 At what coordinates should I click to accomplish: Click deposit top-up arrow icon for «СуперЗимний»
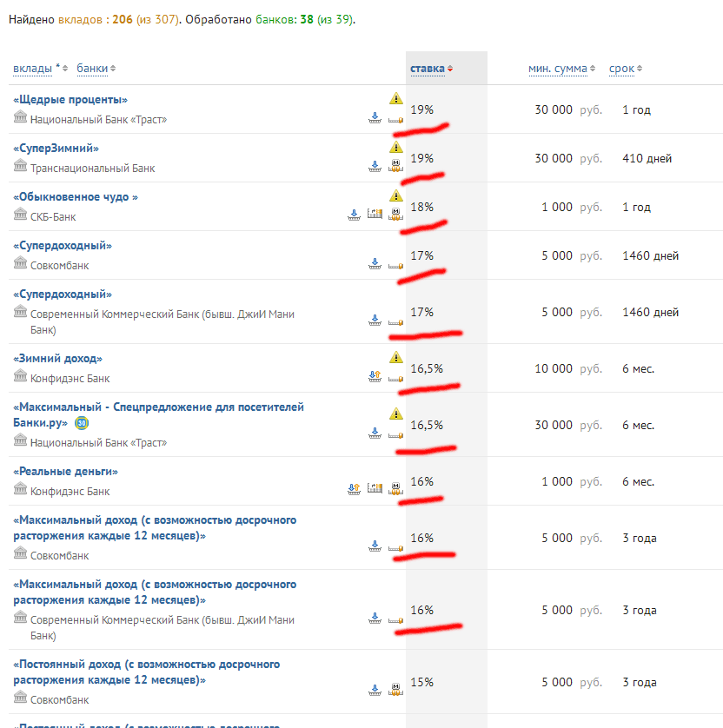(375, 166)
